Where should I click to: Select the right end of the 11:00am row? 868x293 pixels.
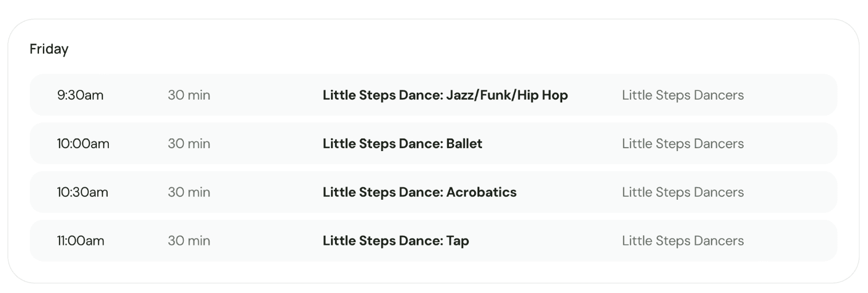coord(813,241)
